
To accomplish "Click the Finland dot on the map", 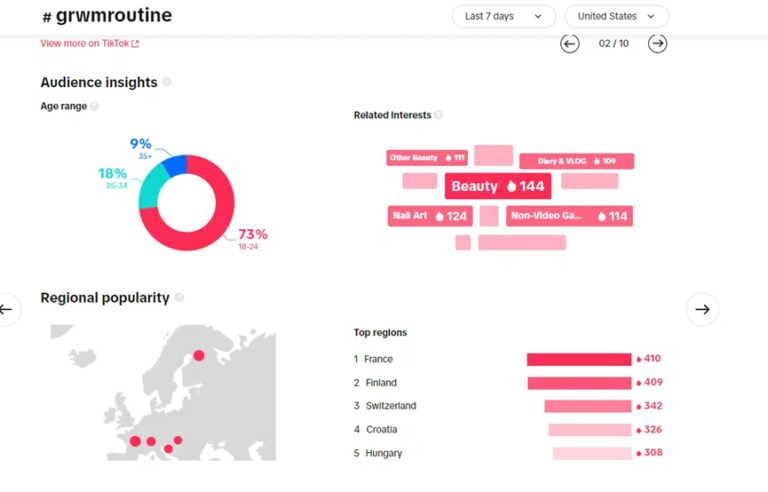I will coord(199,355).
